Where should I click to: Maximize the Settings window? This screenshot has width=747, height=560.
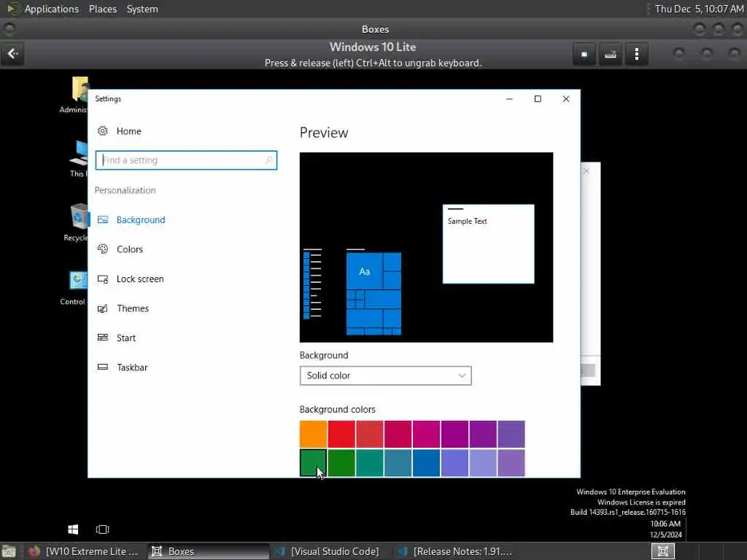tap(538, 98)
